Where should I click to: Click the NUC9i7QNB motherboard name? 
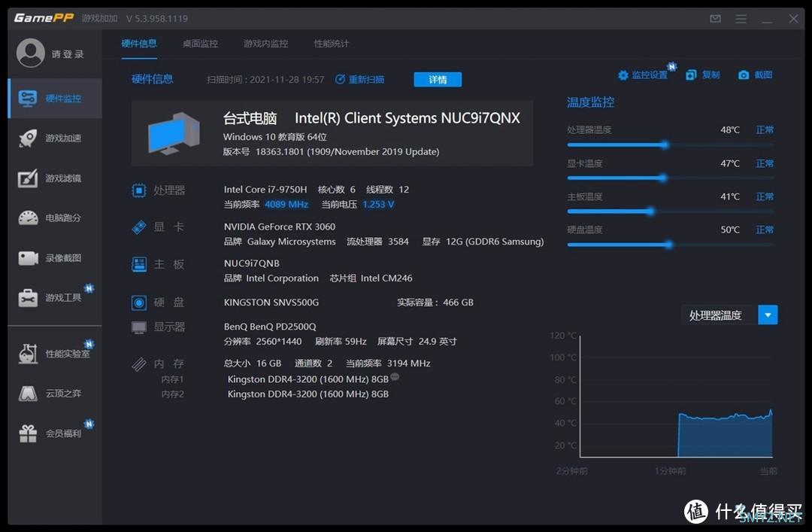click(x=251, y=263)
